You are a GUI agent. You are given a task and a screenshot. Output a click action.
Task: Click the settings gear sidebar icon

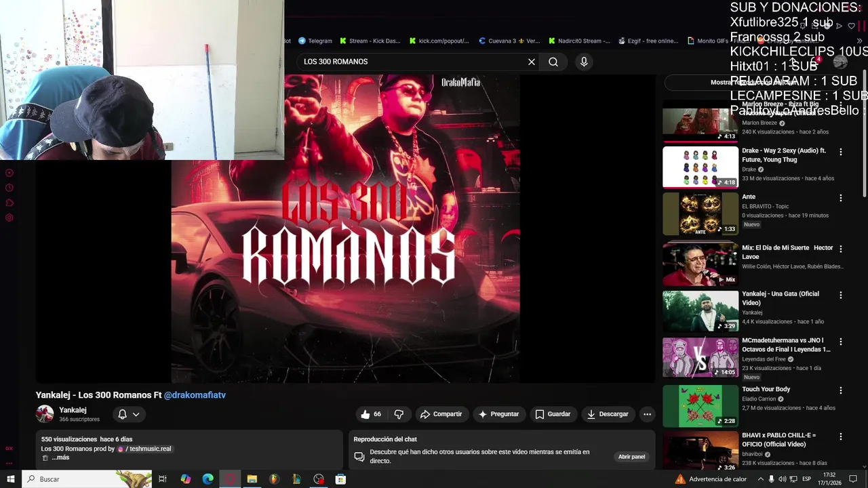click(9, 218)
